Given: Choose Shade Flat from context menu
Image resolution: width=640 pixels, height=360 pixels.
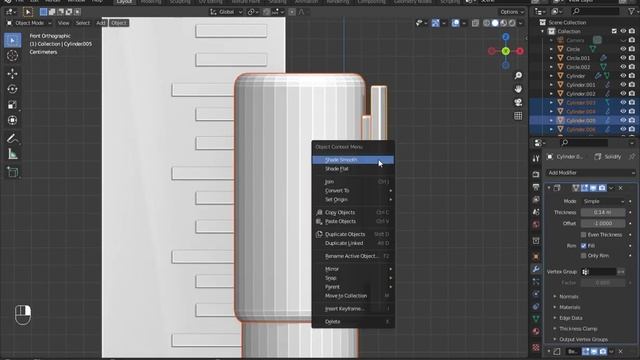Looking at the screenshot, I should tap(353, 169).
